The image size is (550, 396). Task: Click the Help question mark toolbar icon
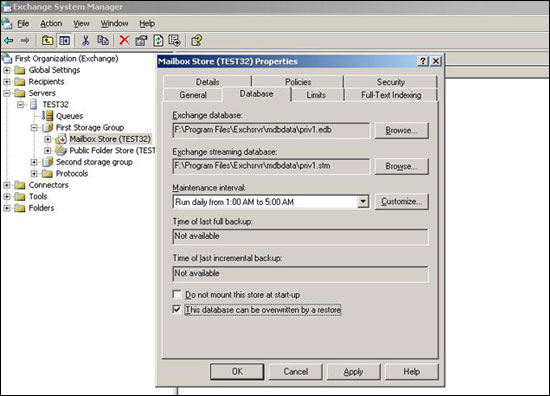[196, 41]
